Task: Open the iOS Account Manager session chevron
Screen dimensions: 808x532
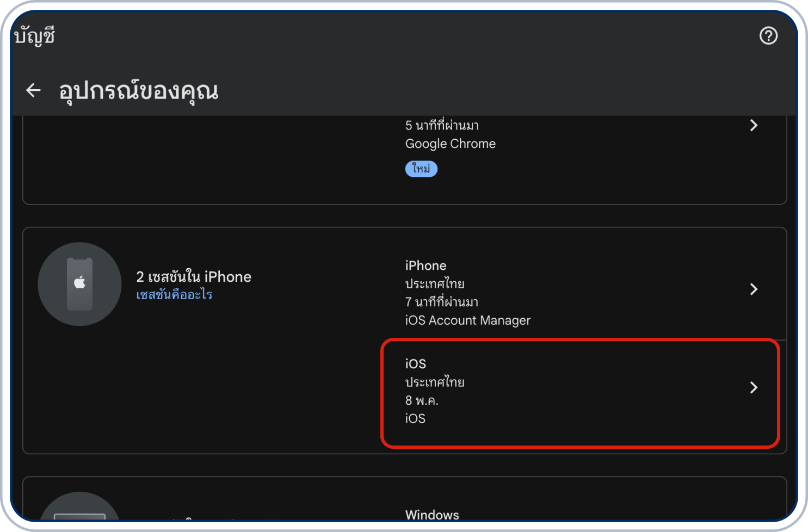Action: [754, 289]
